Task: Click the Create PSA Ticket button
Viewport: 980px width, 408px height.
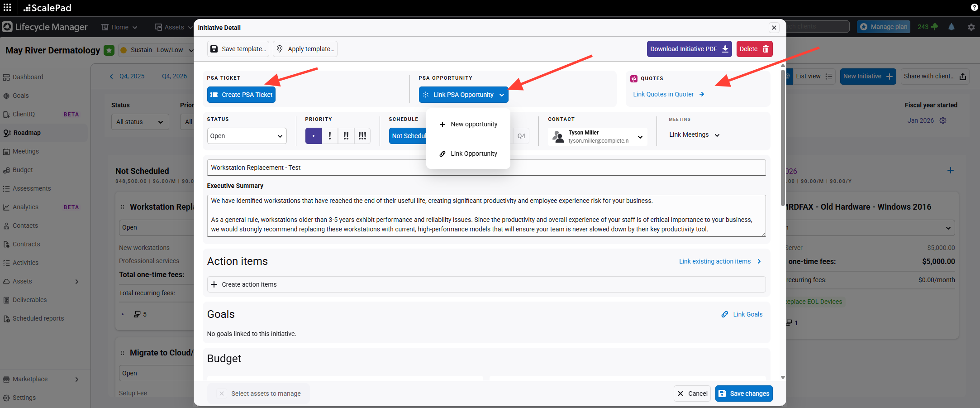Action: (x=241, y=95)
